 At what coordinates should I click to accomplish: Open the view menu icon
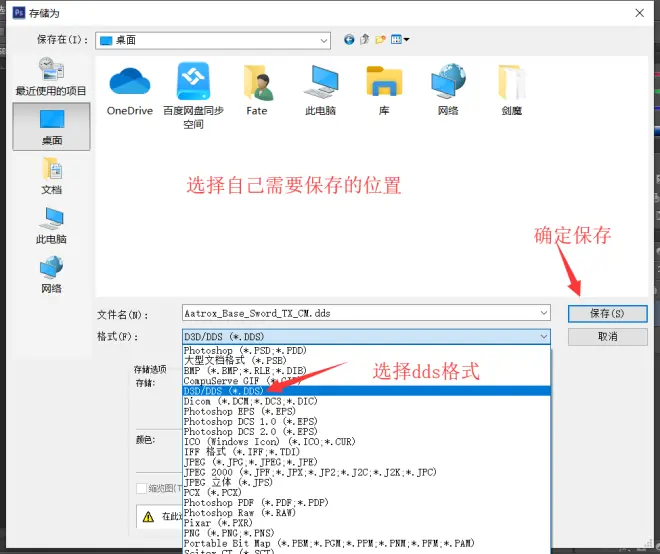tap(400, 40)
